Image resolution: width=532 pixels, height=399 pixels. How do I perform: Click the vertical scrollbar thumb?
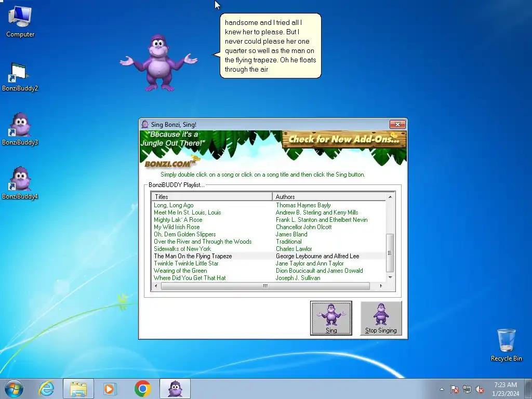(x=390, y=253)
